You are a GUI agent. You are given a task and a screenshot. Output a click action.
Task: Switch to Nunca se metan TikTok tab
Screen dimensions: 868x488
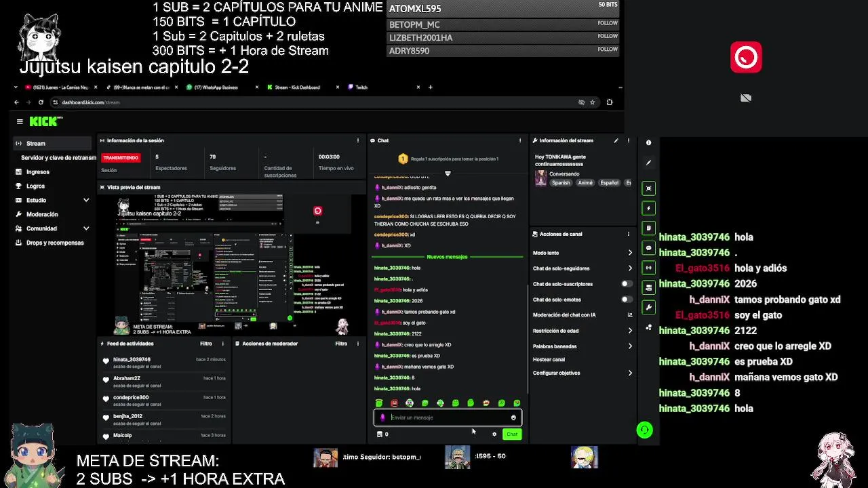pos(141,87)
